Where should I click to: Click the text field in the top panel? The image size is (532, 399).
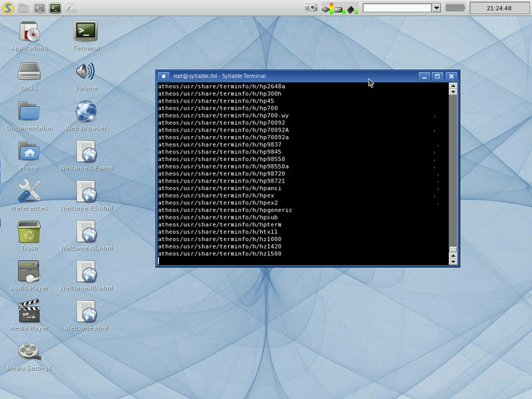tap(397, 8)
